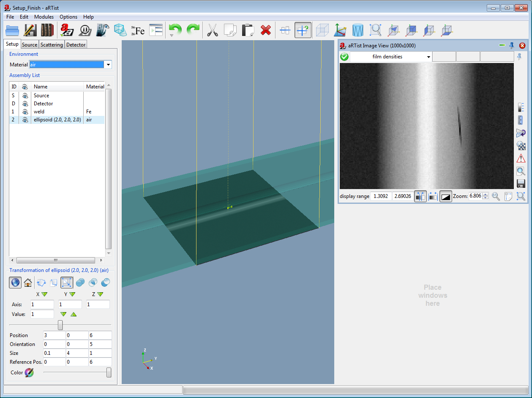Switch to the Source tab
The image size is (532, 398).
tap(30, 44)
